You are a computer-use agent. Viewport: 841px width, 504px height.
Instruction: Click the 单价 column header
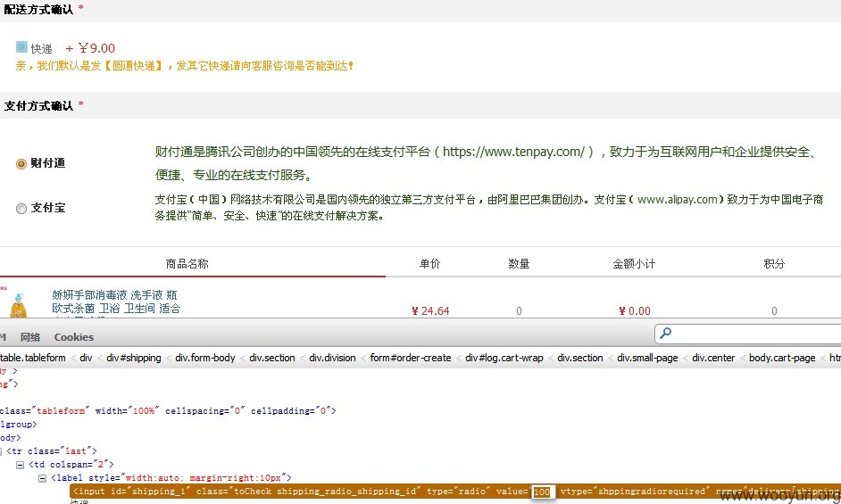[429, 264]
